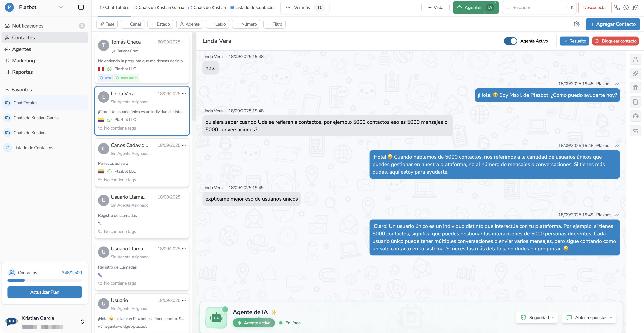Click the Contactos usage progress bar
This screenshot has height=333, width=644.
(x=45, y=280)
